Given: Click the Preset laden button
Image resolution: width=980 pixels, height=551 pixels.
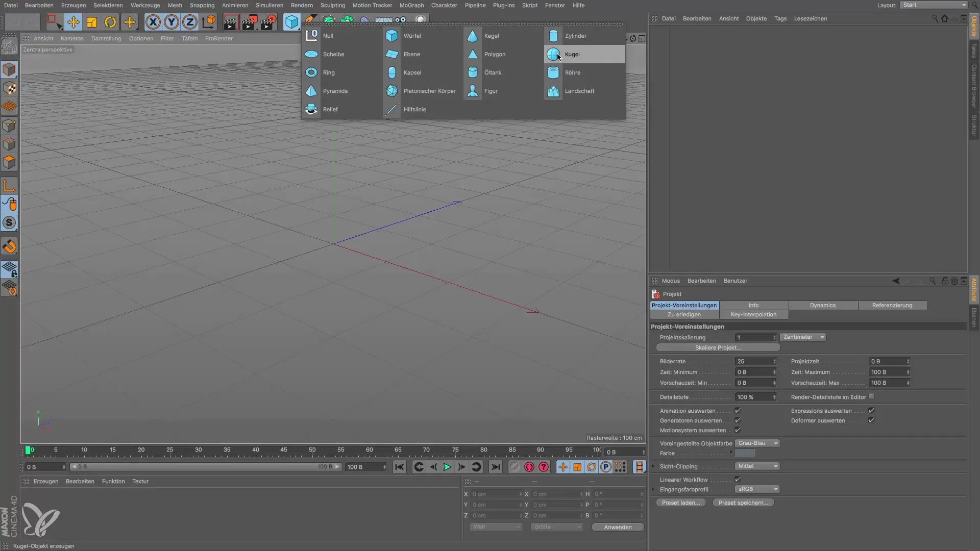Looking at the screenshot, I should pos(681,503).
